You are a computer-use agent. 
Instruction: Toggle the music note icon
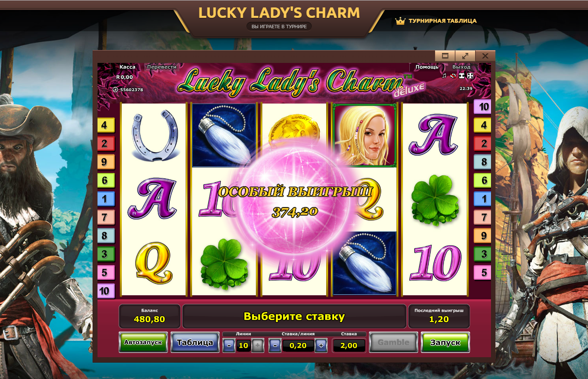[x=444, y=76]
